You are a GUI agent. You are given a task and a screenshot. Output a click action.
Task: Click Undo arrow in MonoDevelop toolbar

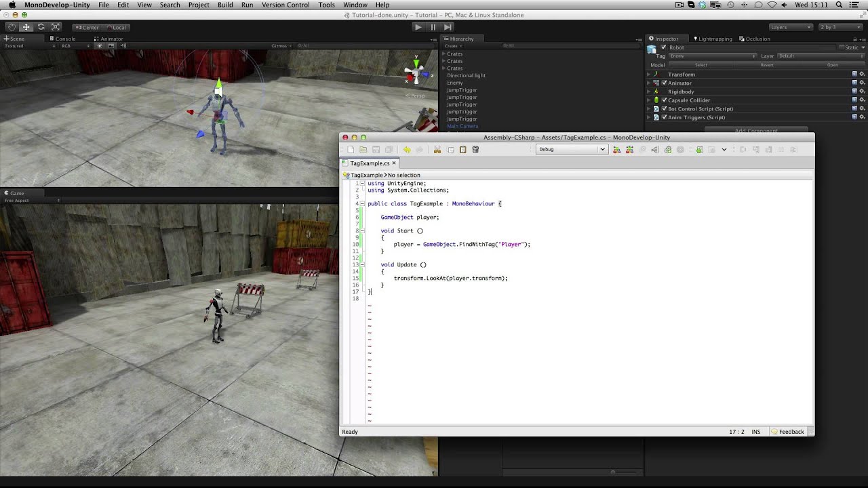[407, 150]
